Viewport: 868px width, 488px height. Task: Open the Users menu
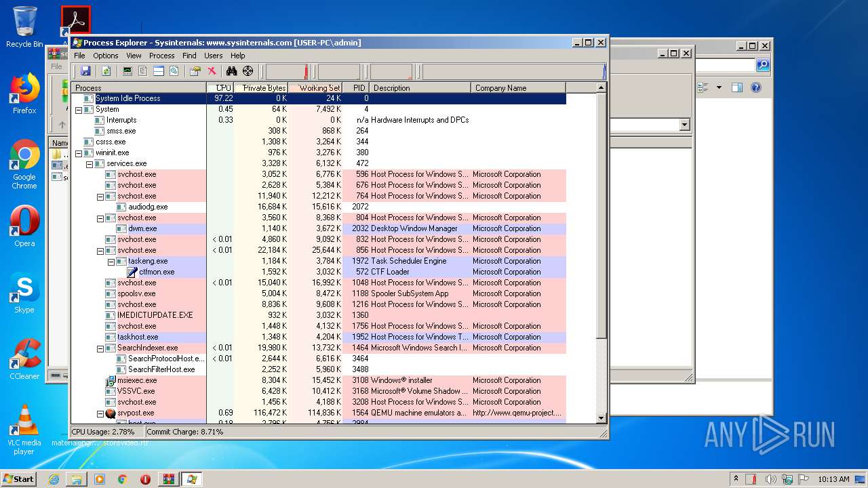[213, 56]
